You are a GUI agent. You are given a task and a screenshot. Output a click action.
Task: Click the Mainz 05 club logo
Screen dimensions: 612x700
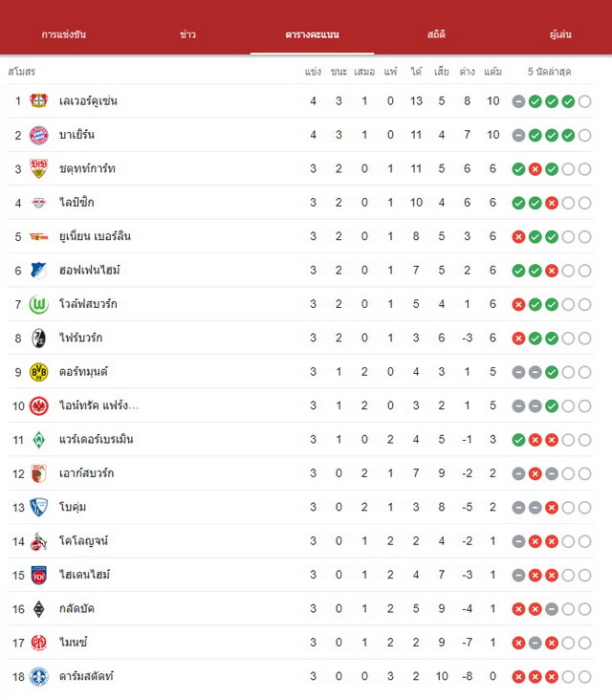click(39, 643)
